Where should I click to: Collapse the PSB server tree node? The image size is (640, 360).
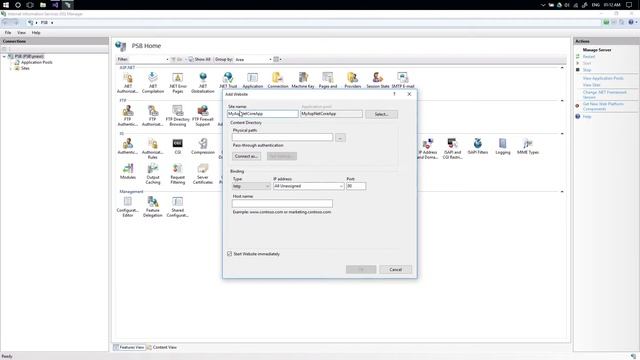pyautogui.click(x=4, y=57)
